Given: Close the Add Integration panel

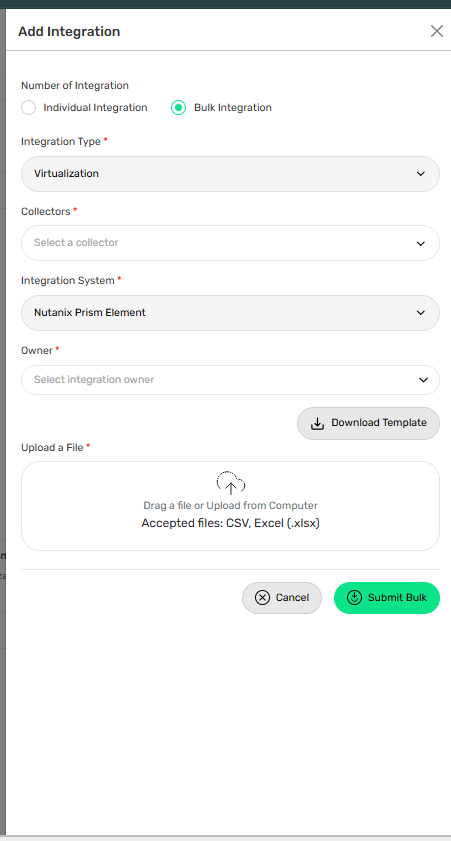Looking at the screenshot, I should click(x=437, y=31).
